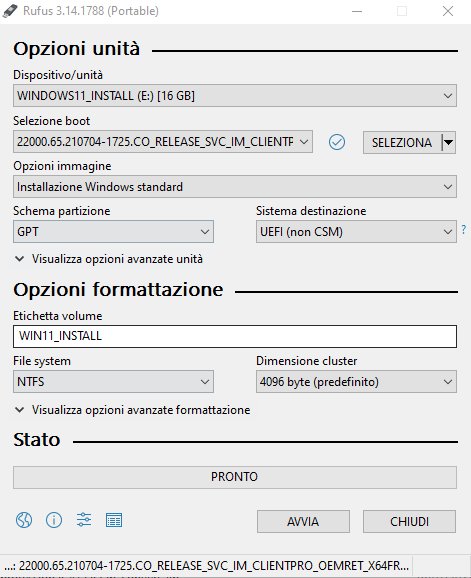Expand Visualizza opzioni avanzate unità
Image resolution: width=471 pixels, height=578 pixels.
(x=109, y=259)
